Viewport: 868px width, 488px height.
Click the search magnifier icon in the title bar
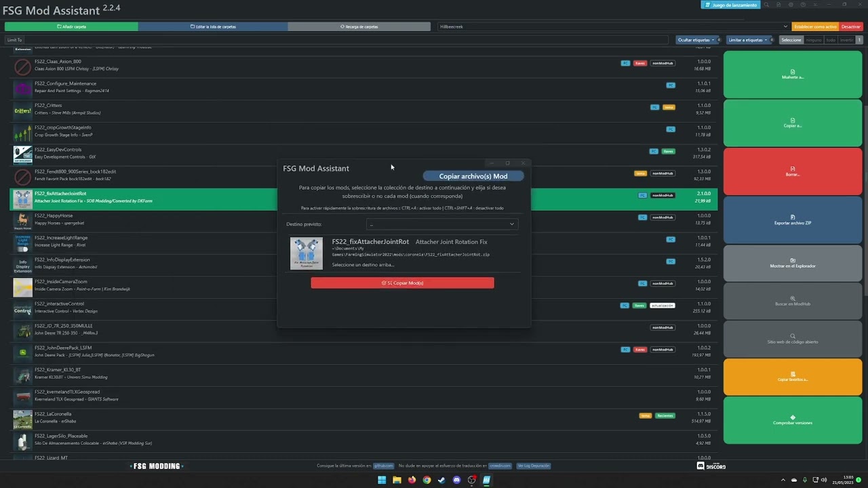tap(766, 5)
